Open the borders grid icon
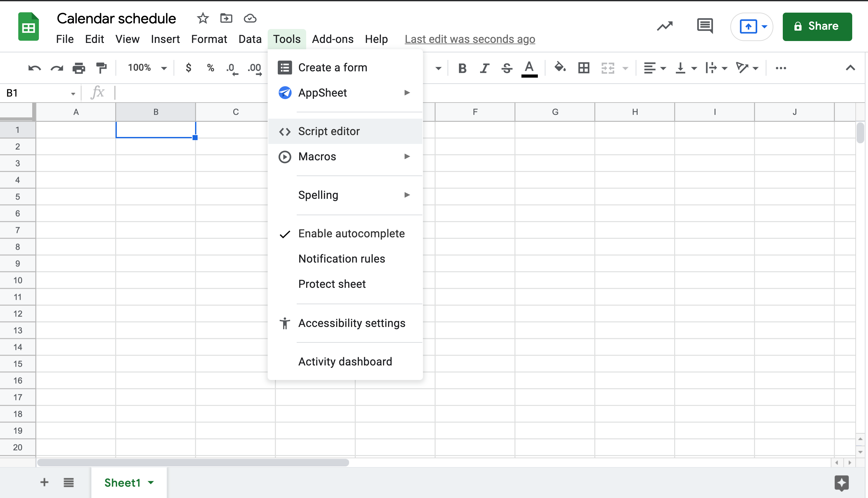The image size is (868, 498). [x=584, y=68]
